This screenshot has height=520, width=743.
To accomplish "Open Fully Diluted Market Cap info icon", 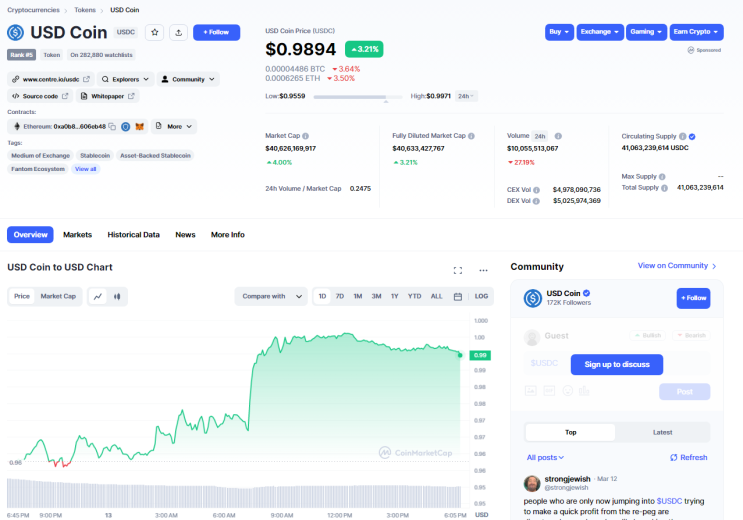I will 471,136.
